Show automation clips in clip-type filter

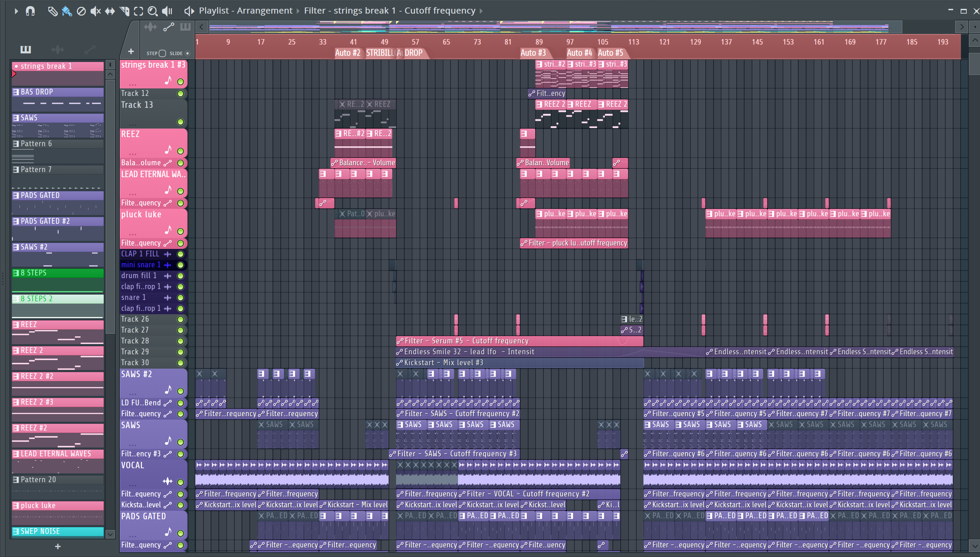tap(168, 27)
